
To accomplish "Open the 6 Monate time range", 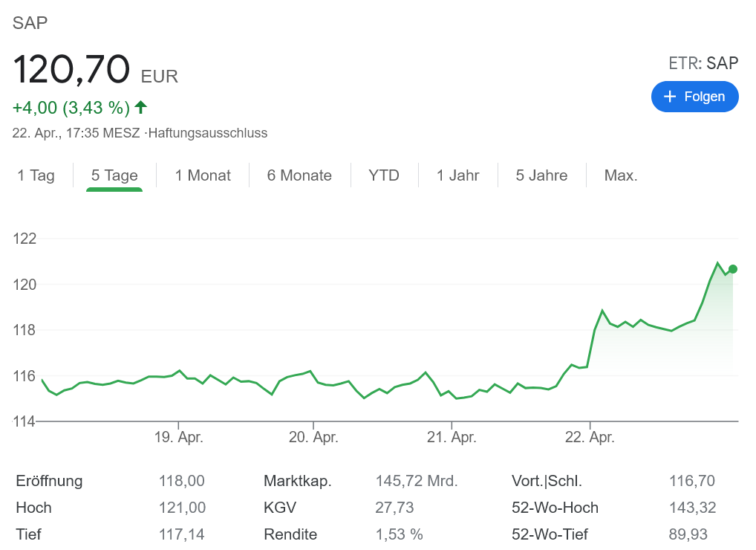I will click(299, 175).
